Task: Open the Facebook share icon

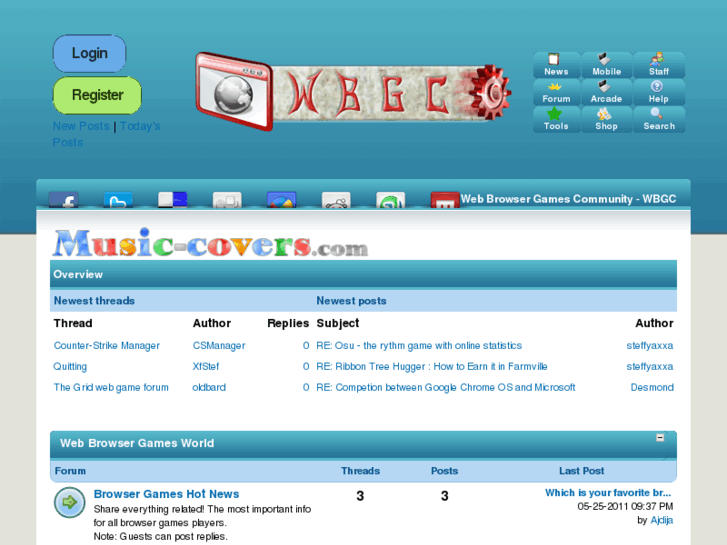Action: coord(64,200)
